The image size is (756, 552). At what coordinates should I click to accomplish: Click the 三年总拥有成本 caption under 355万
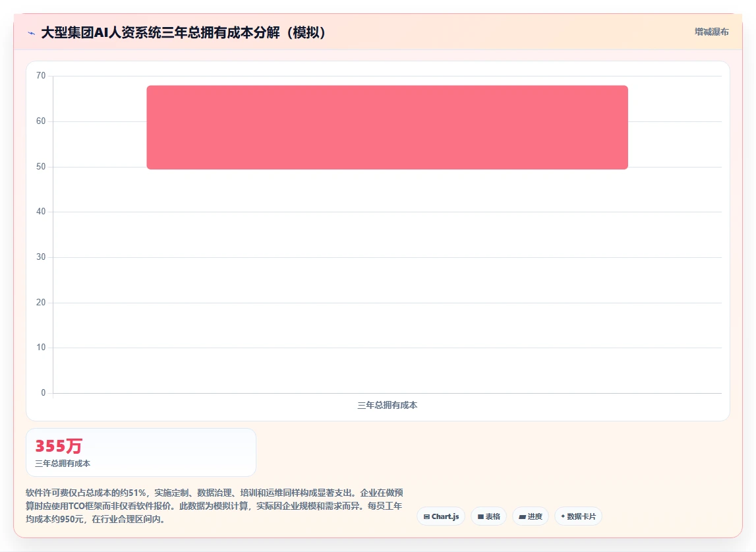63,463
